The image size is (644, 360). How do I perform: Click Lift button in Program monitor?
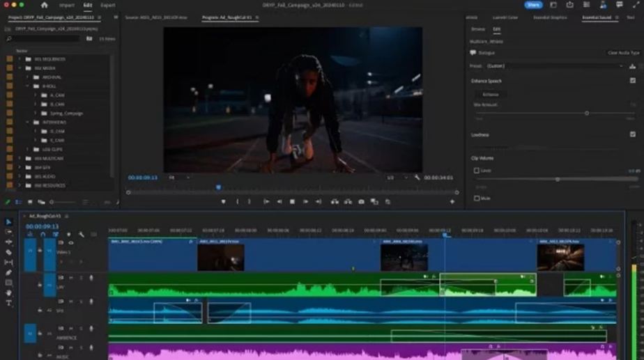click(x=335, y=201)
